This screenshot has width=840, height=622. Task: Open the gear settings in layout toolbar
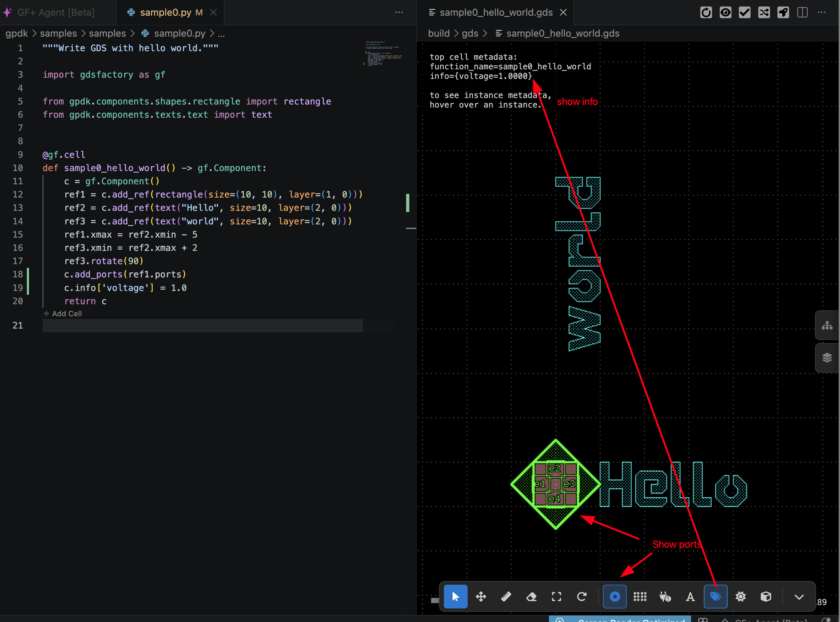tap(741, 597)
